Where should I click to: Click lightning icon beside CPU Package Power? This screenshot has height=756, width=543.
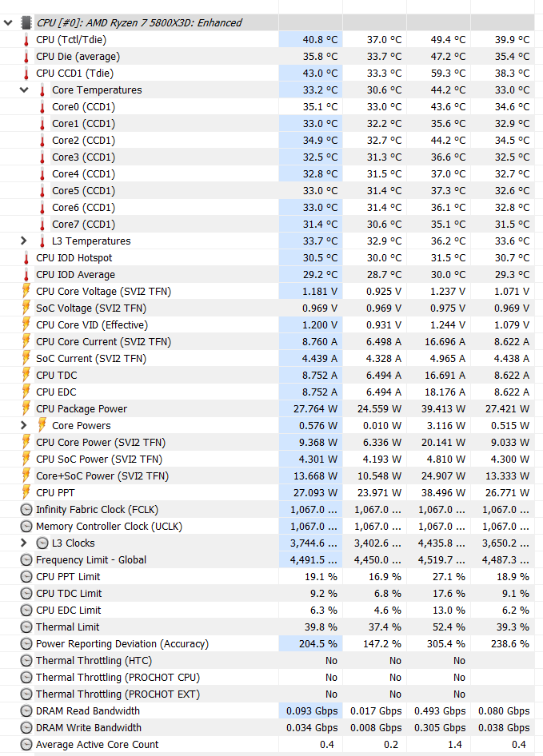26,408
